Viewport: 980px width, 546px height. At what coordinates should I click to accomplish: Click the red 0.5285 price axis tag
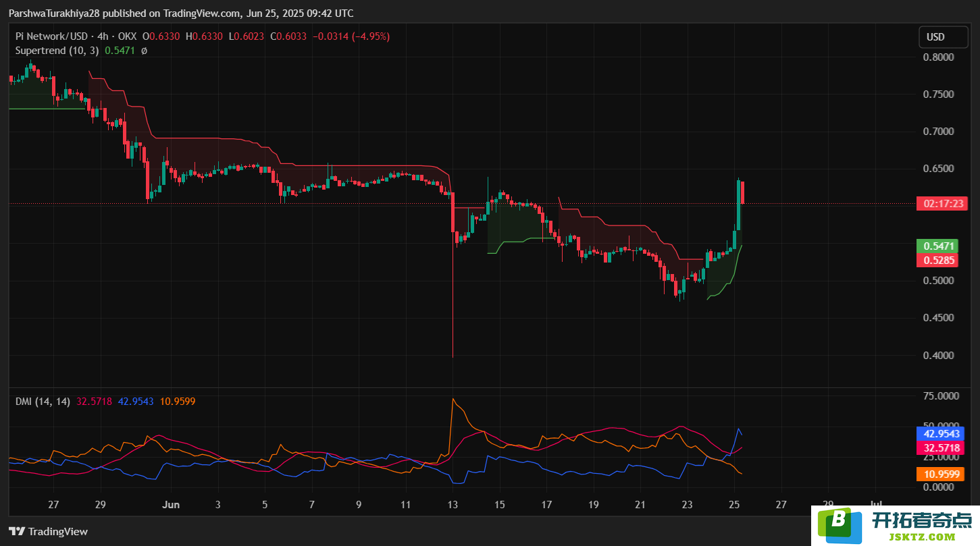(x=937, y=261)
